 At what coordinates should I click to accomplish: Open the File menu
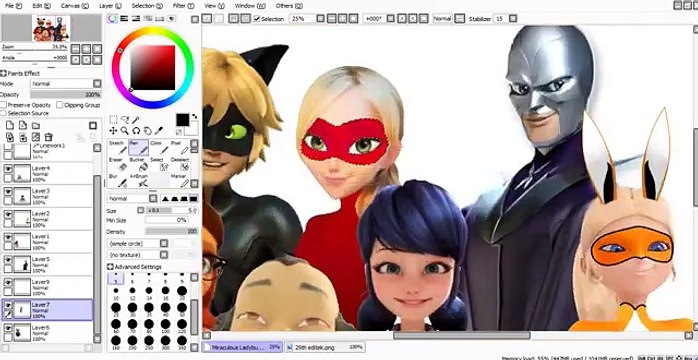(13, 6)
